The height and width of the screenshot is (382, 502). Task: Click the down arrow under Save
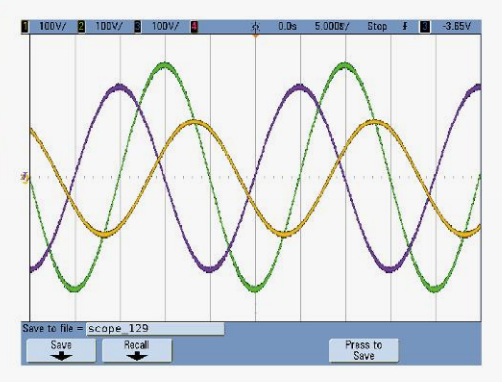coord(61,356)
